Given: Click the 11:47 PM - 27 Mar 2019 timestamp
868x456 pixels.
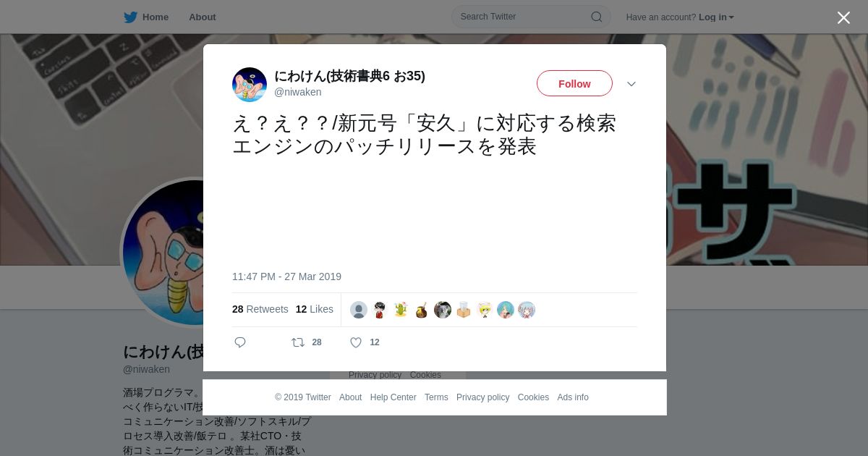Looking at the screenshot, I should pos(286,276).
